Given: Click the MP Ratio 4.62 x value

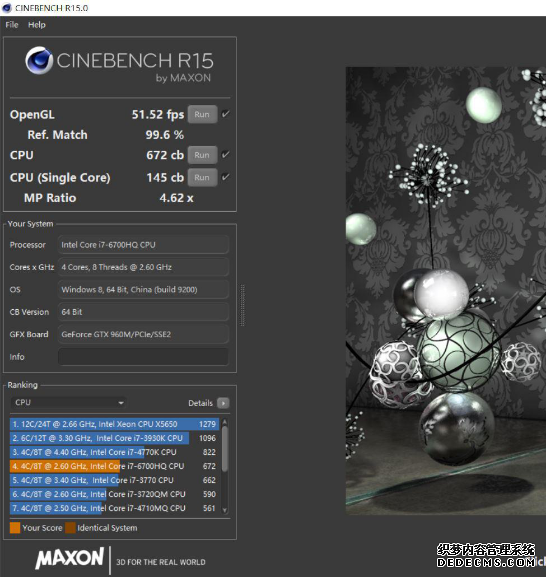Looking at the screenshot, I should pos(176,198).
